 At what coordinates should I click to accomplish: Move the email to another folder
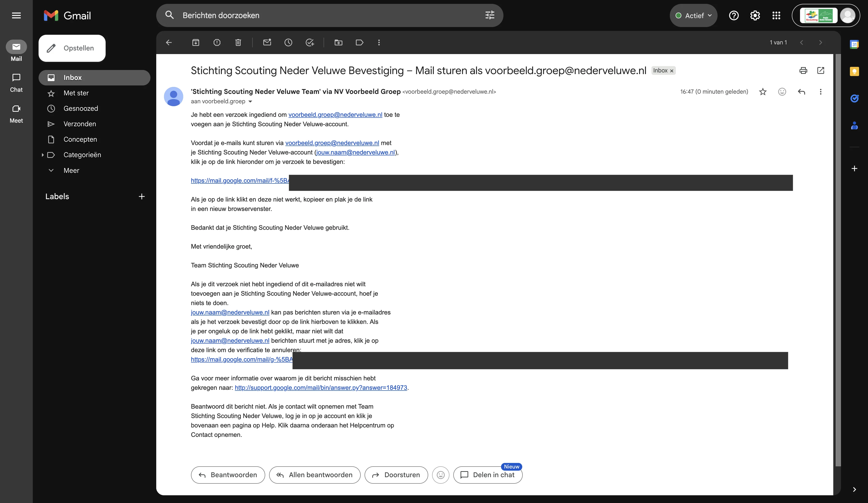tap(338, 42)
